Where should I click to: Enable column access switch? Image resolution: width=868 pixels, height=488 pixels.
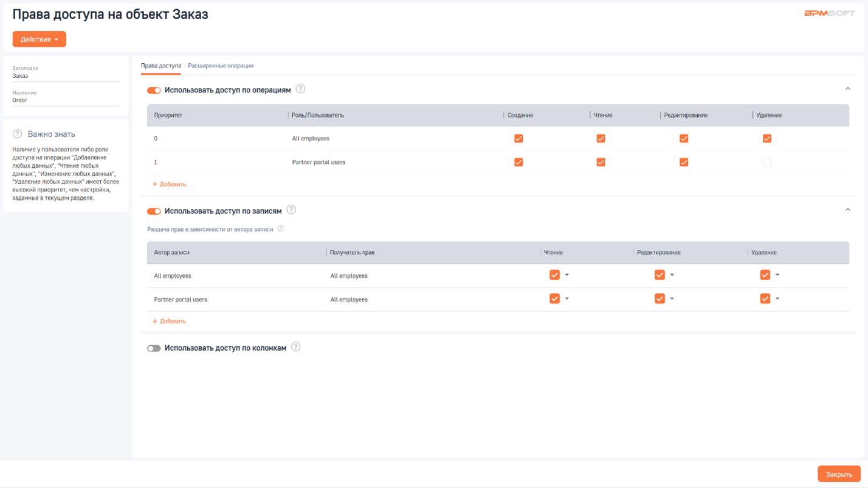point(154,348)
